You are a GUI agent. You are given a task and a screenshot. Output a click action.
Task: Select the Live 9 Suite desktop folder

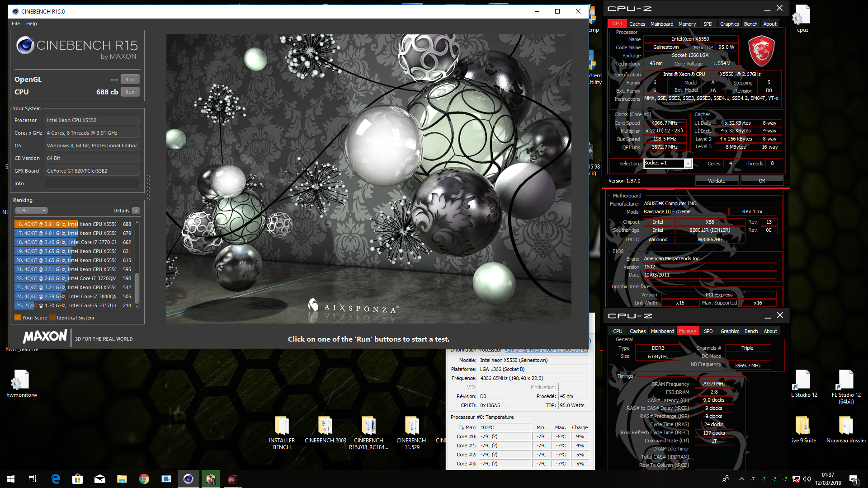tap(803, 430)
